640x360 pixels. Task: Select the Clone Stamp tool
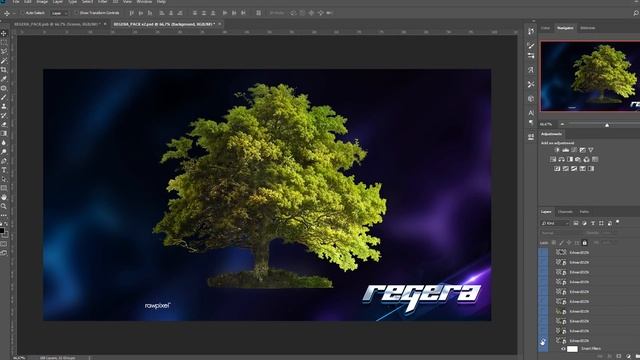4,106
